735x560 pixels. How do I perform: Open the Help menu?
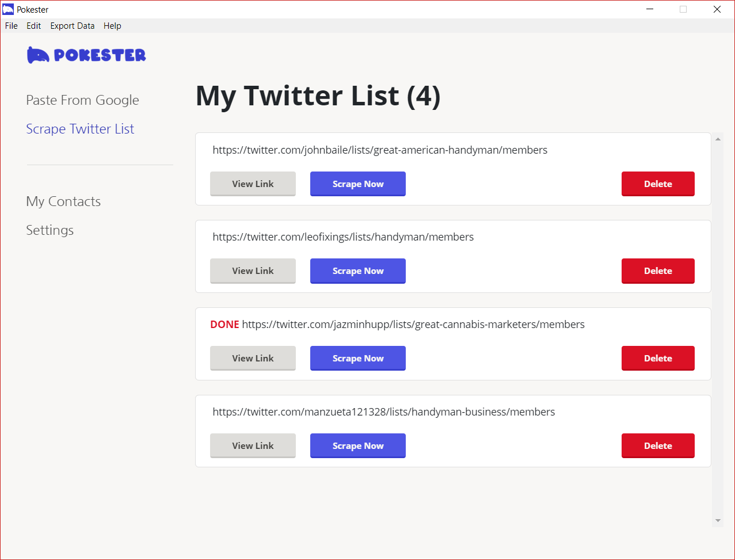point(112,26)
